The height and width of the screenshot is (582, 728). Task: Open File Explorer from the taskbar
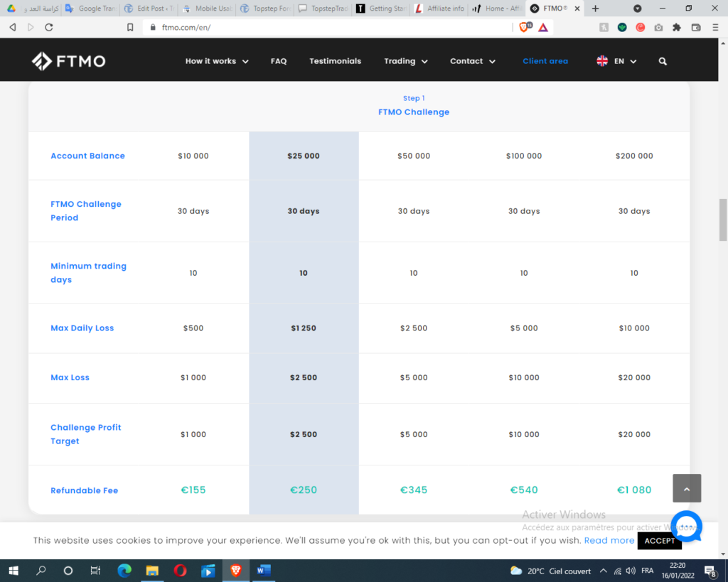pyautogui.click(x=152, y=571)
